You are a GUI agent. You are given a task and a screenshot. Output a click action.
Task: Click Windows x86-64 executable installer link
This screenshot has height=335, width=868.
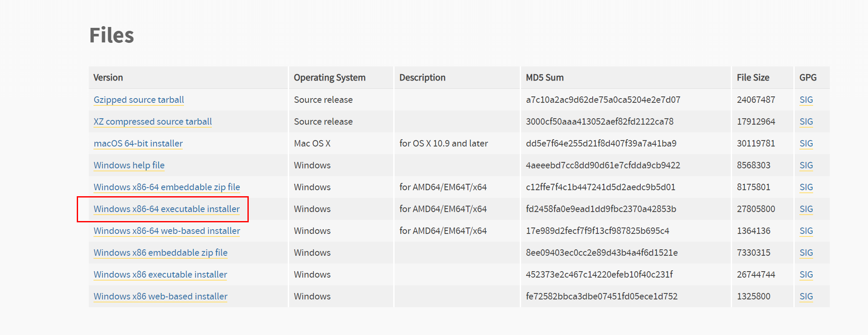coord(166,209)
